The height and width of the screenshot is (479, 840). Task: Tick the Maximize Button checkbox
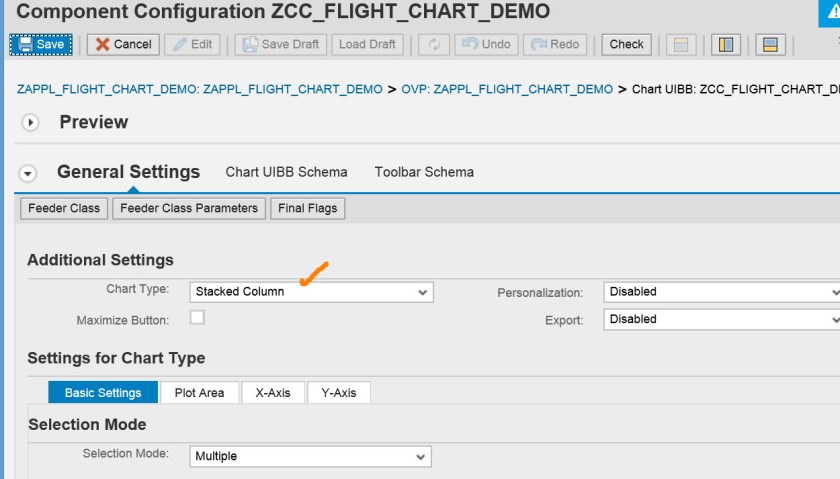pyautogui.click(x=197, y=318)
